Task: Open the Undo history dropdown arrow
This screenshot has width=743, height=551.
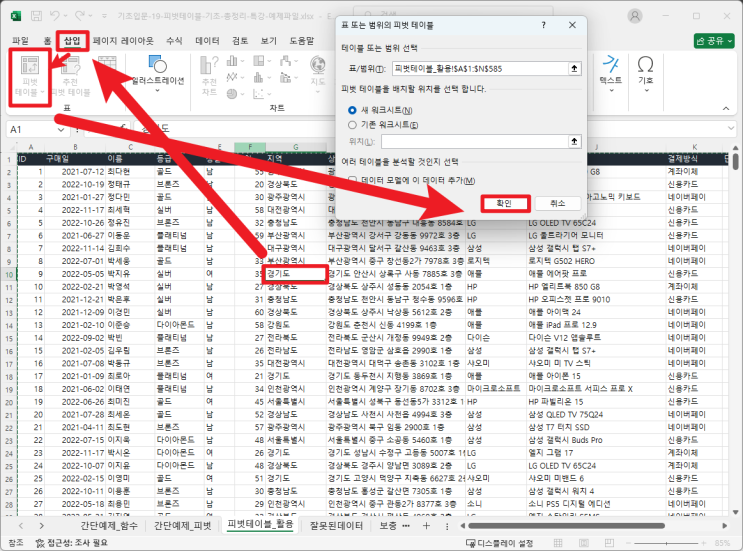Action: 65,16
